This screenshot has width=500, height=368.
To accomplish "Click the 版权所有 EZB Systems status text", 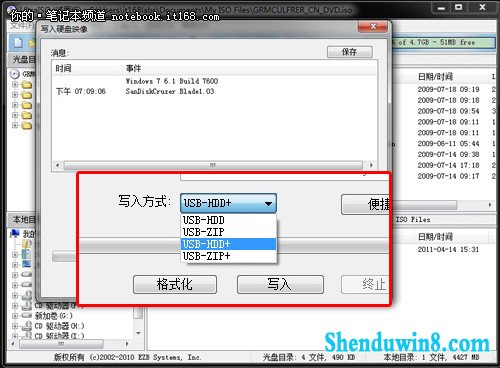I will [x=128, y=357].
